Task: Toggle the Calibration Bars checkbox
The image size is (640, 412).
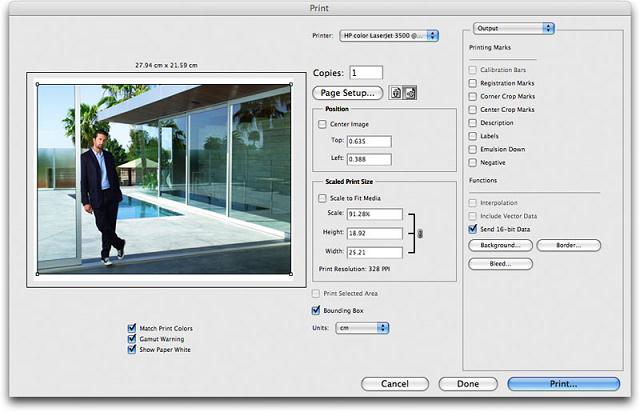Action: coord(473,70)
